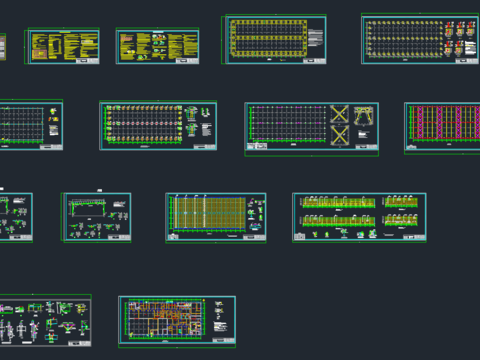Click the upper yellow X-bracing diagram

(x=339, y=114)
